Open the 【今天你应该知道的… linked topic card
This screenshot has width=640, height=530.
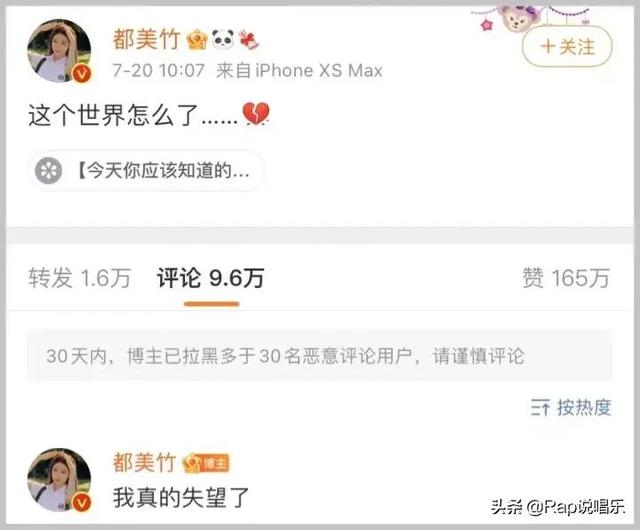(x=146, y=170)
